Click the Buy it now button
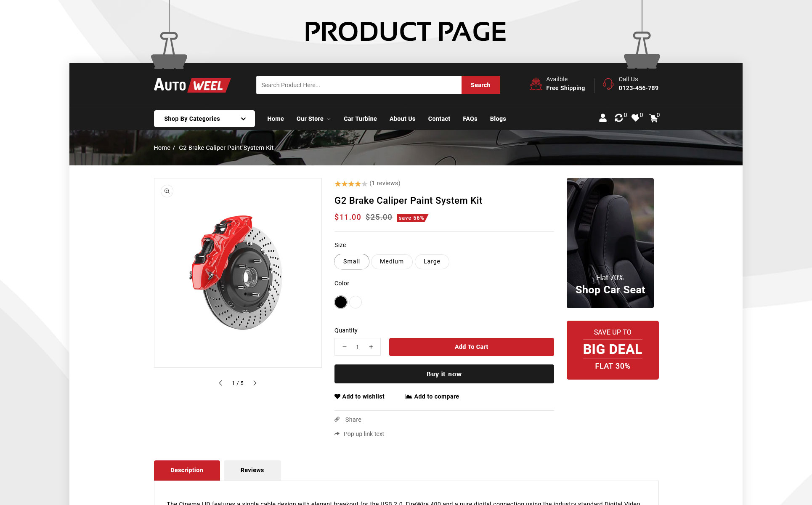812x505 pixels. (x=444, y=374)
